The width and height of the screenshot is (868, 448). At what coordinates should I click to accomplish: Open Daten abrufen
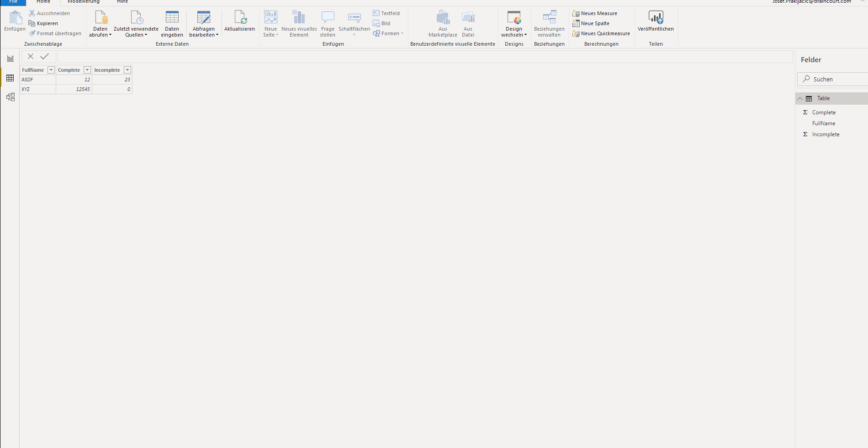coord(101,24)
